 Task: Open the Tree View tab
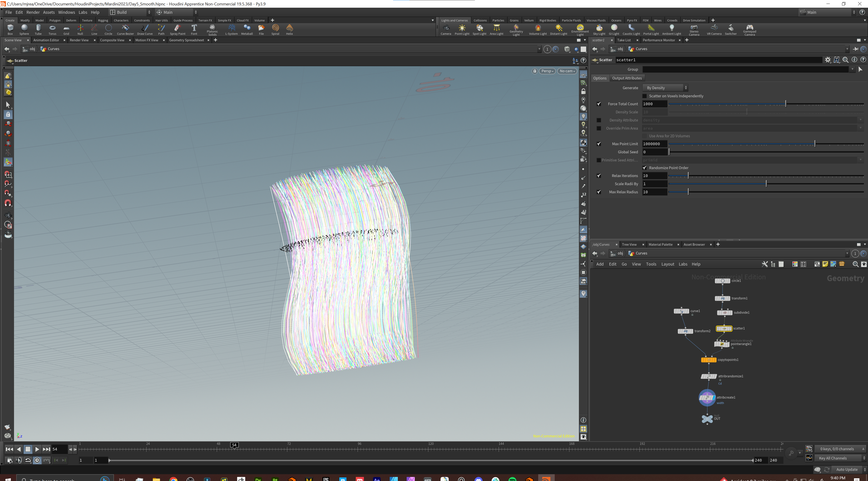(x=629, y=245)
